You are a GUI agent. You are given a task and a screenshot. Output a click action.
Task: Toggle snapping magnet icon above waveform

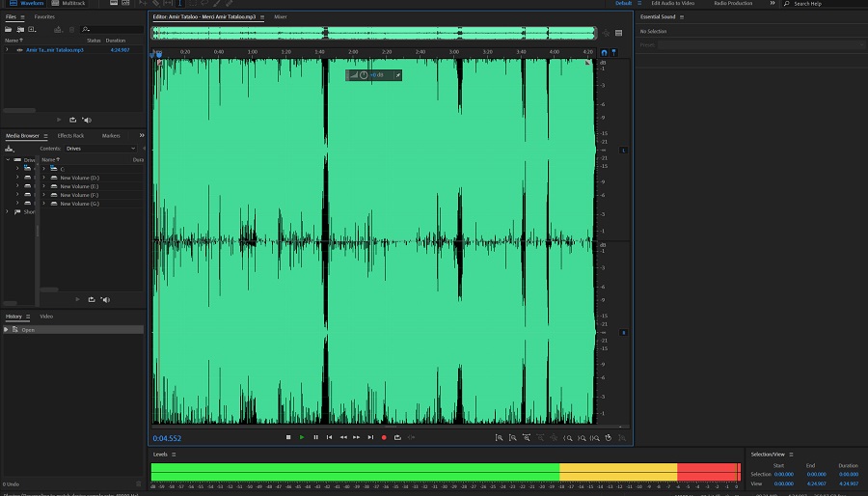605,52
